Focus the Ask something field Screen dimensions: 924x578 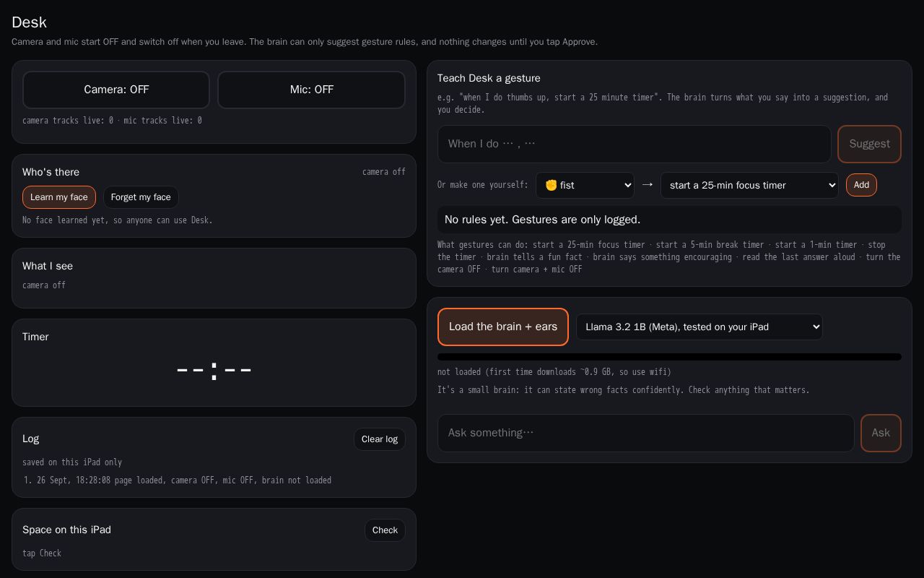646,433
